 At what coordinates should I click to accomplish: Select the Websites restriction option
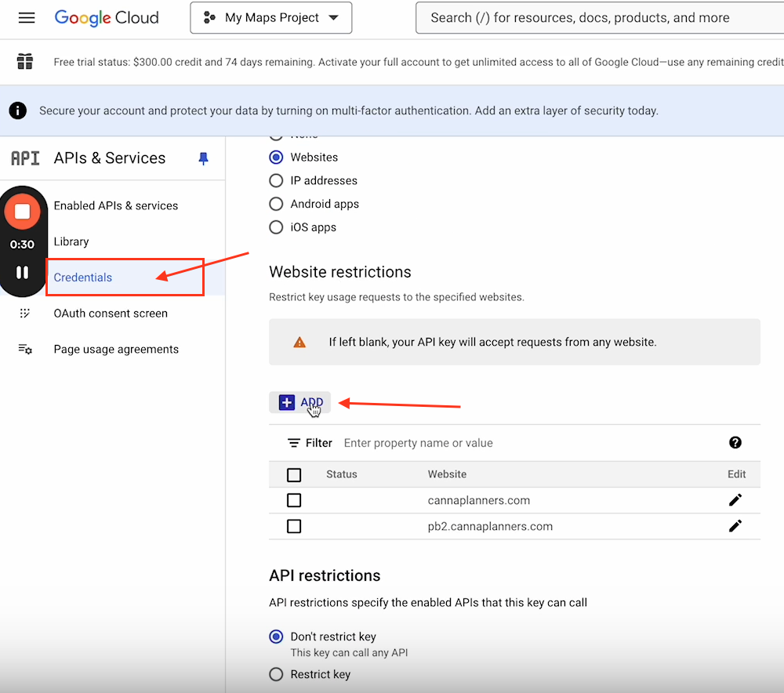click(276, 157)
